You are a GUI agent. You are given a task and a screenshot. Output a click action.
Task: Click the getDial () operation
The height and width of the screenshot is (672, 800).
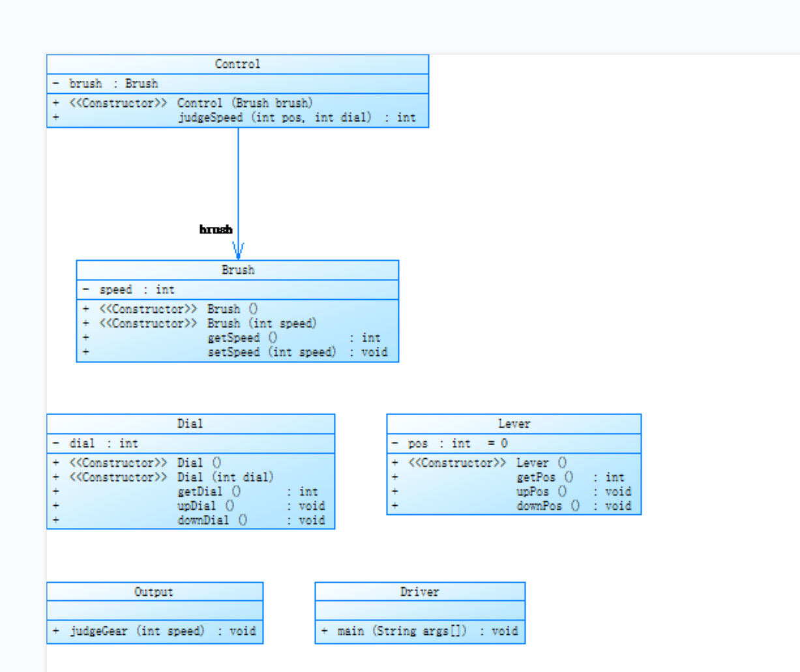(186, 491)
